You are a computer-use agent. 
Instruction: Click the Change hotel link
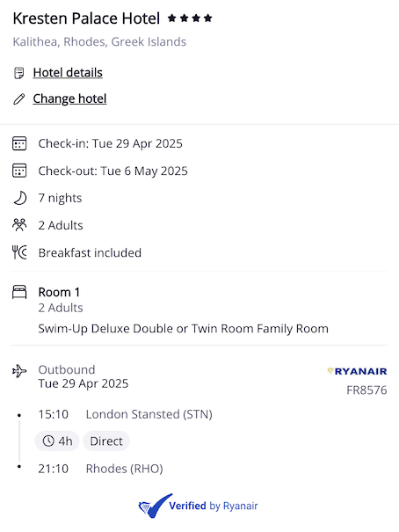point(69,98)
